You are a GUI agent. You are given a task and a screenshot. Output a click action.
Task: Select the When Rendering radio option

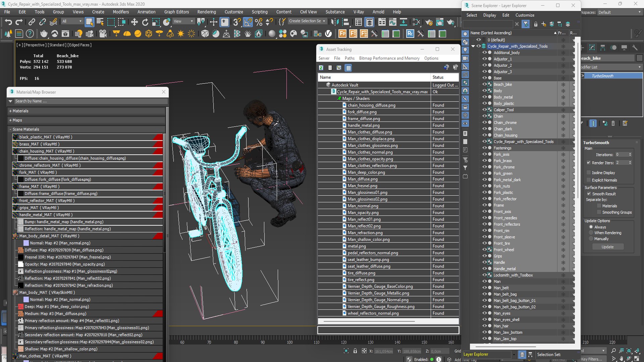click(x=591, y=233)
